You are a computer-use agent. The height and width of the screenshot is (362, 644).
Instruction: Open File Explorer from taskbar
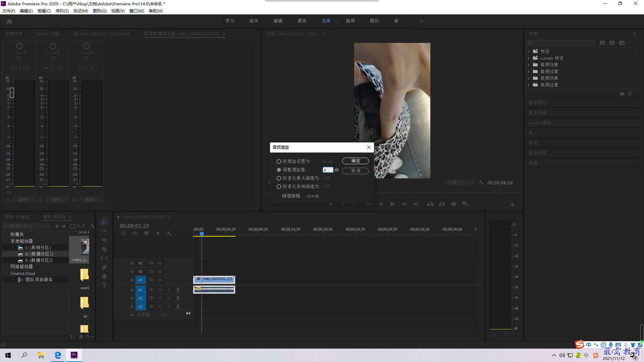coord(41,355)
